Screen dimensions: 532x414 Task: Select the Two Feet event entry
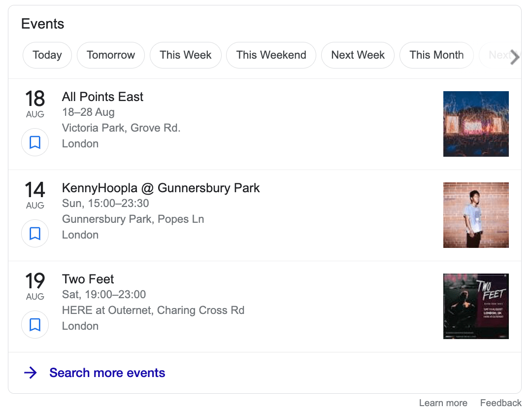88,279
